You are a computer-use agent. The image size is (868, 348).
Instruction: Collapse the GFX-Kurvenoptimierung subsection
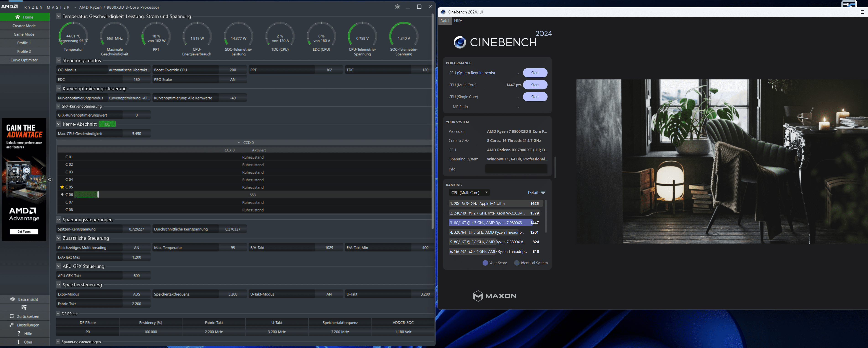(x=58, y=106)
